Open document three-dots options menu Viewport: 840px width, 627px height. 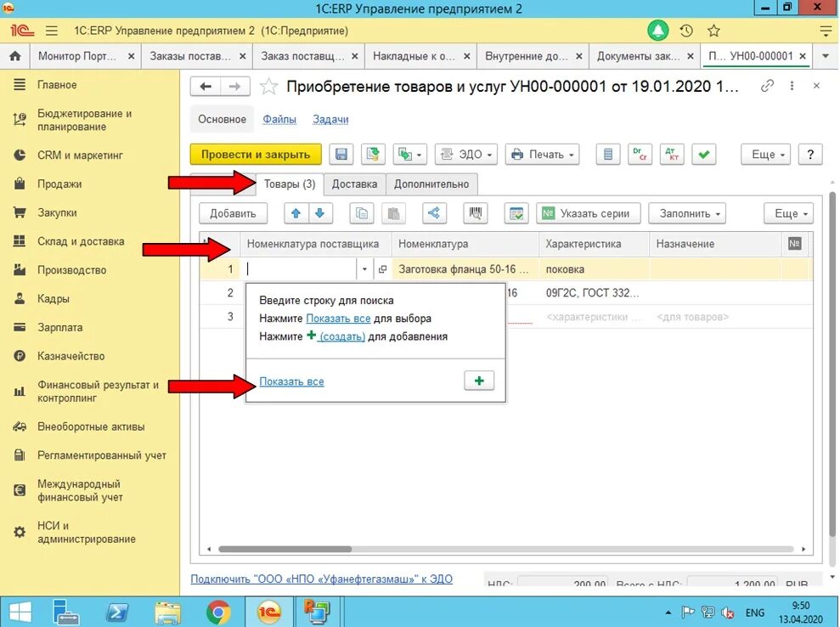coord(792,86)
